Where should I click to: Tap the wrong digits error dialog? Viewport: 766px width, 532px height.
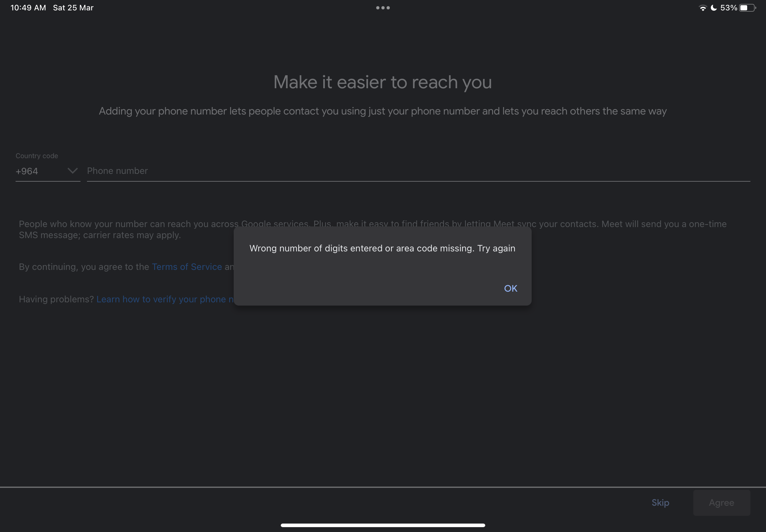click(x=382, y=248)
